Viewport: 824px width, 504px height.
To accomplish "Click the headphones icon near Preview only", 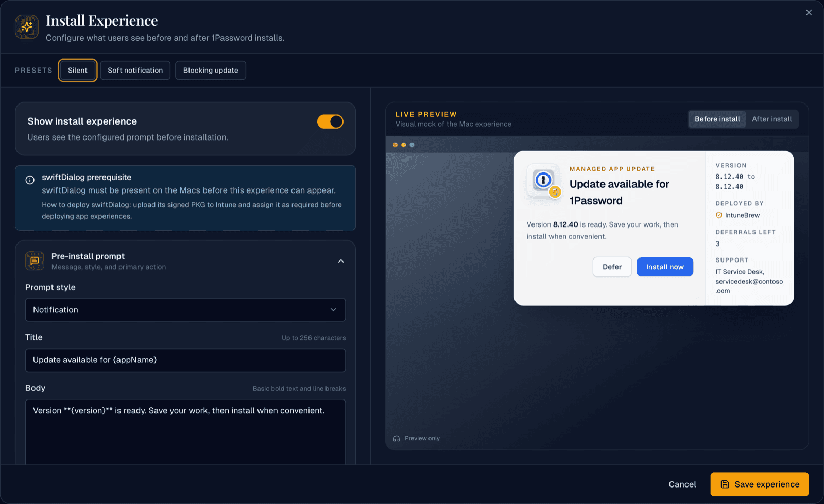I will [x=397, y=439].
